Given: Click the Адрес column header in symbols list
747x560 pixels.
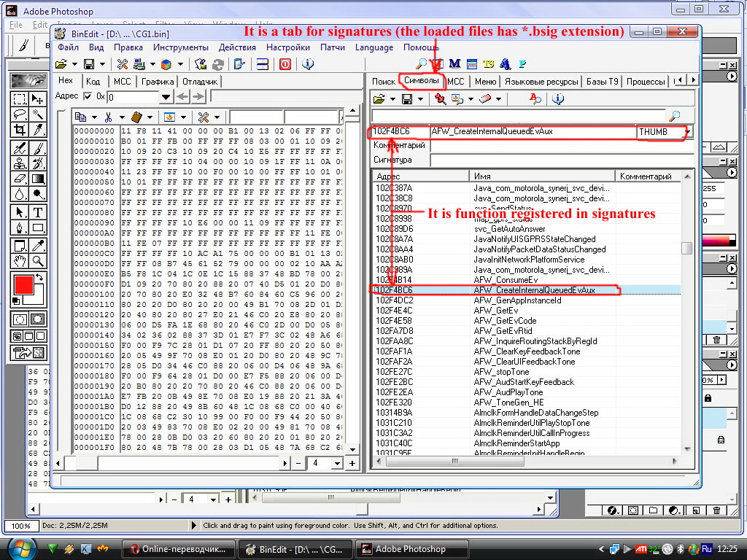Looking at the screenshot, I should (421, 176).
